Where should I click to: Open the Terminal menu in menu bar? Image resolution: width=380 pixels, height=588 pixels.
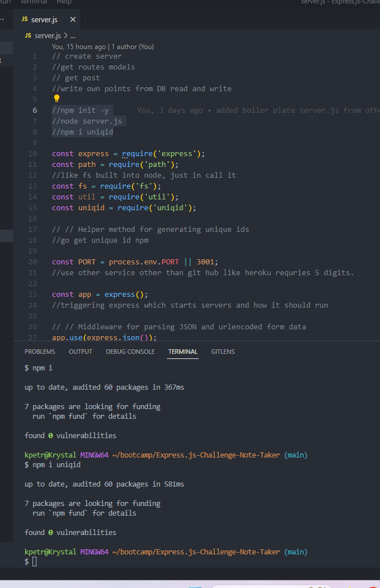click(x=34, y=2)
